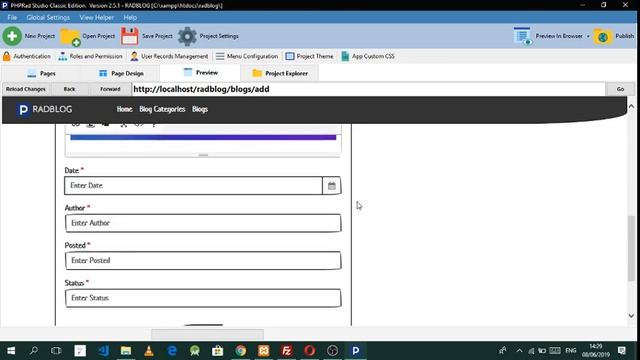Open the date picker calendar icon
Screen dimensions: 640x360
point(331,186)
